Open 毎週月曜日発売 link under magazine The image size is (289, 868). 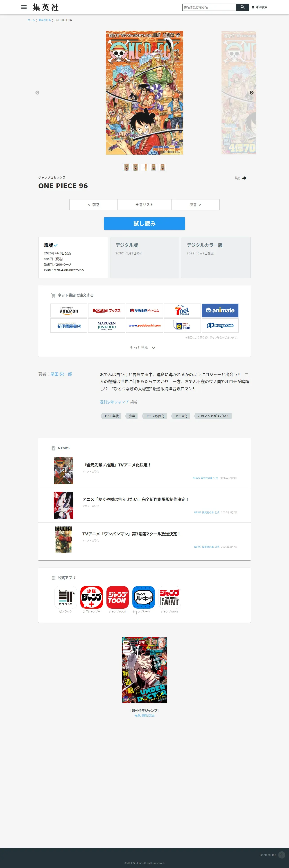144,715
